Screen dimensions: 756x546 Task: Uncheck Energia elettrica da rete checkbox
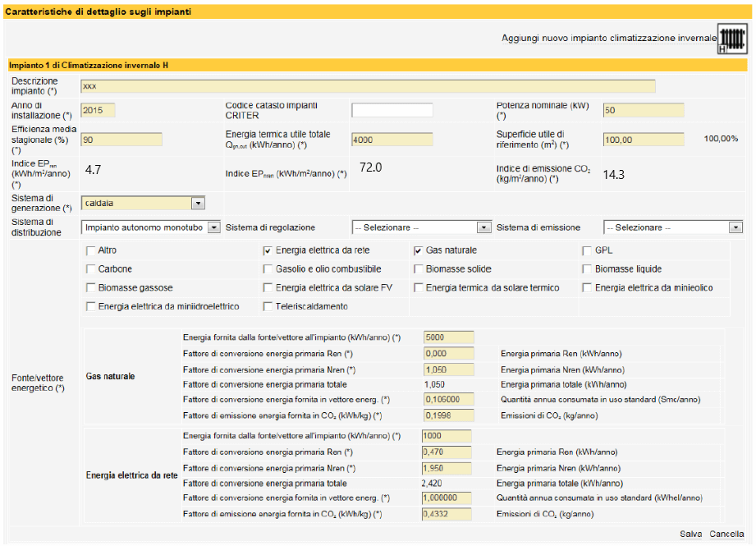coord(268,250)
